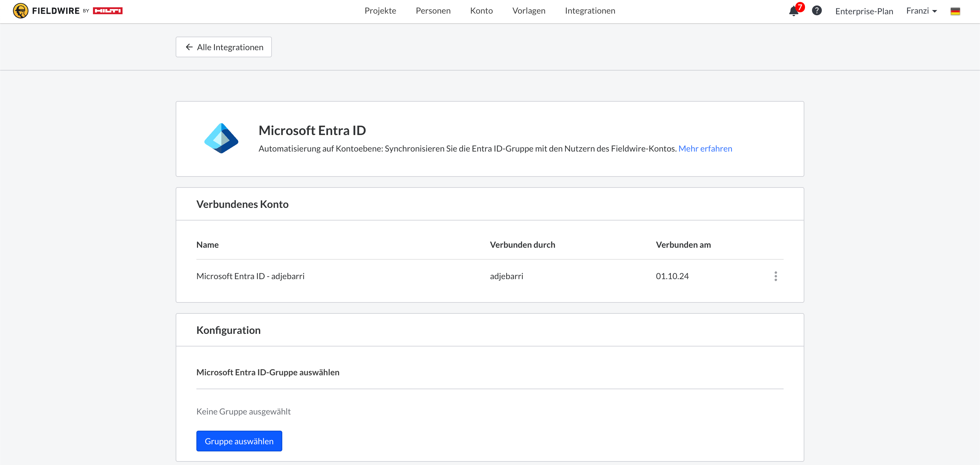Click the Verbunden durch column header
The width and height of the screenshot is (980, 465).
tap(522, 245)
